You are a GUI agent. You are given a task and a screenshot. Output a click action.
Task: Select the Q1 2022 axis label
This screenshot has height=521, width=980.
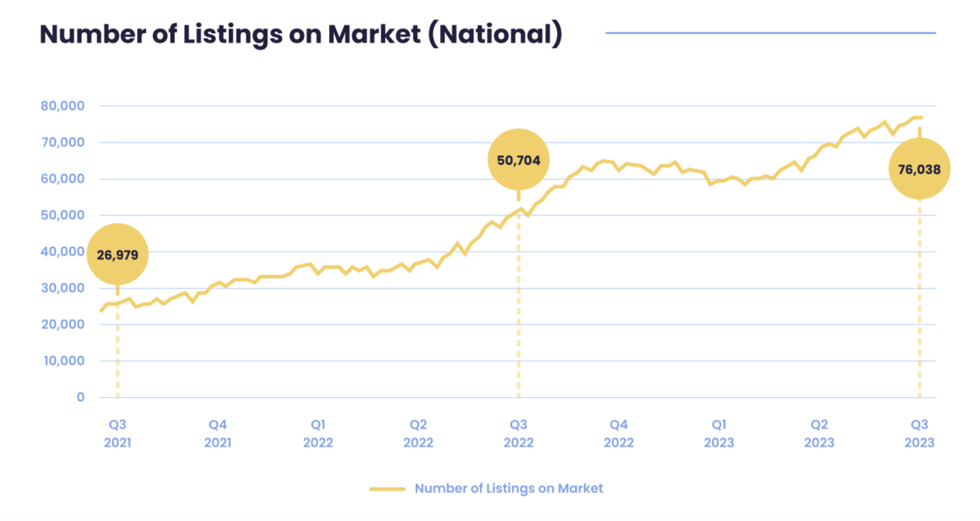[x=318, y=433]
